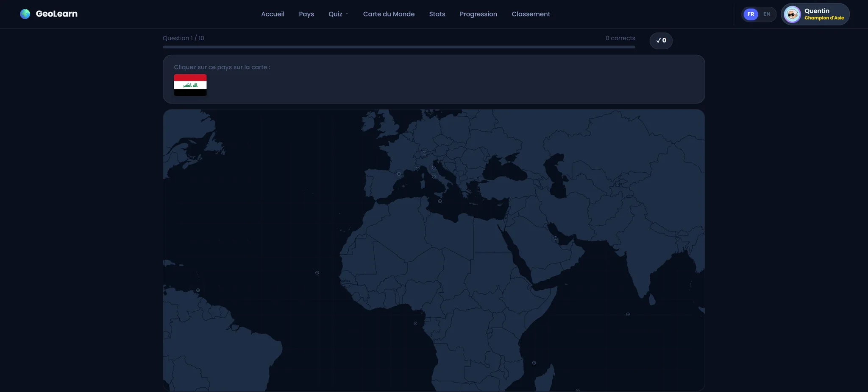Go to Accueil page
Image resolution: width=868 pixels, height=392 pixels.
(x=273, y=14)
